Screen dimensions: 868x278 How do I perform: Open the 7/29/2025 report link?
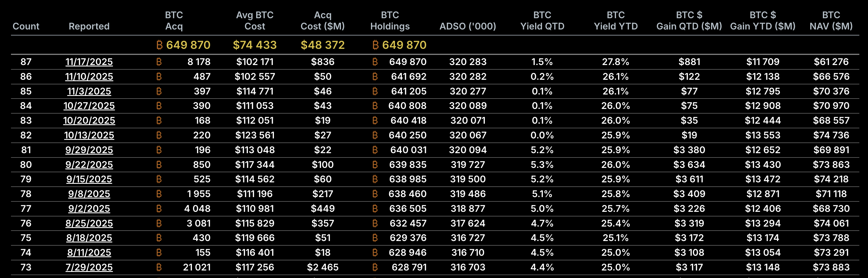click(x=89, y=267)
